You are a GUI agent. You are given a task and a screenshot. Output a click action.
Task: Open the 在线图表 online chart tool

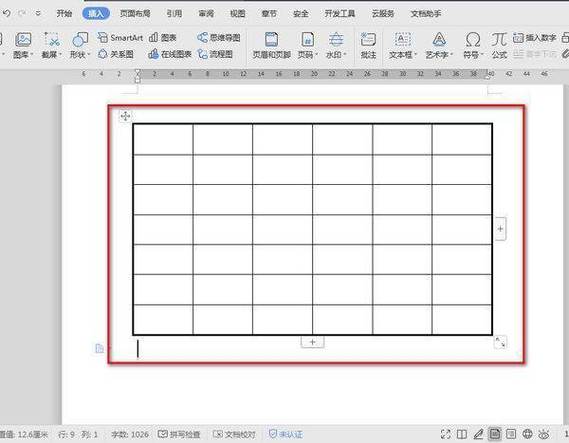pyautogui.click(x=170, y=54)
